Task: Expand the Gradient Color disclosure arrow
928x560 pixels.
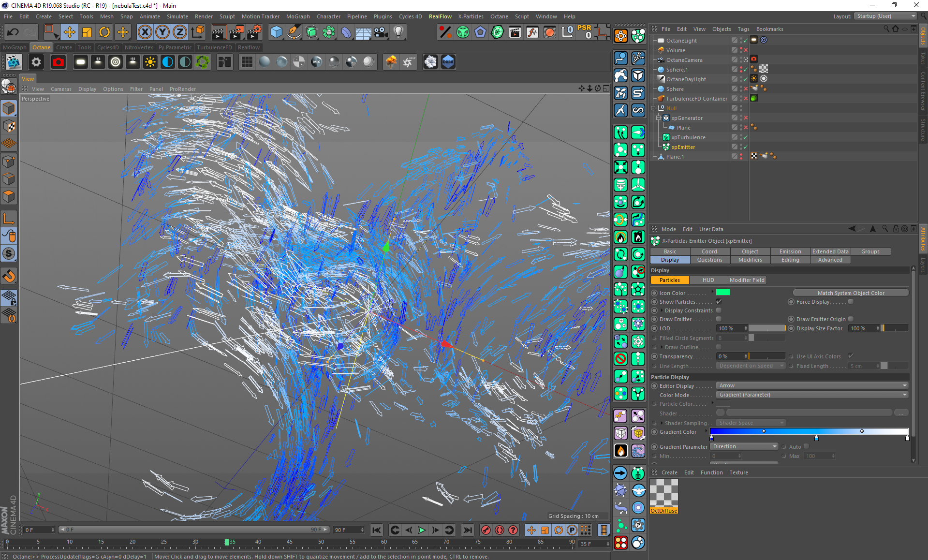Action: 706,431
